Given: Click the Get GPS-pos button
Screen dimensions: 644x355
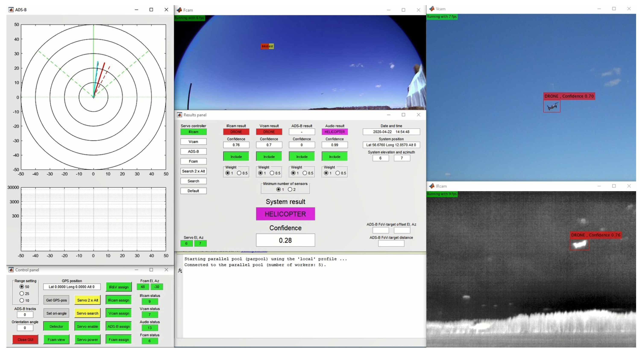Looking at the screenshot, I should pos(56,300).
